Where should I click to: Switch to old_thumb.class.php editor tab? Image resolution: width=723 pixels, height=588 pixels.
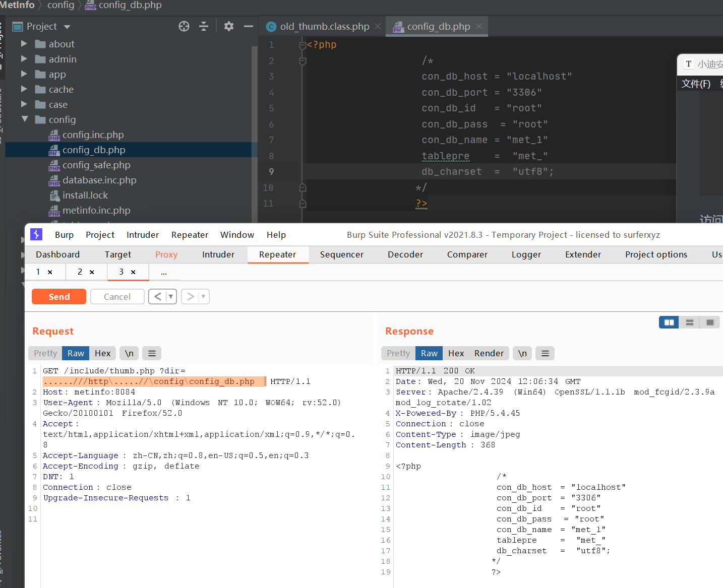tap(324, 26)
